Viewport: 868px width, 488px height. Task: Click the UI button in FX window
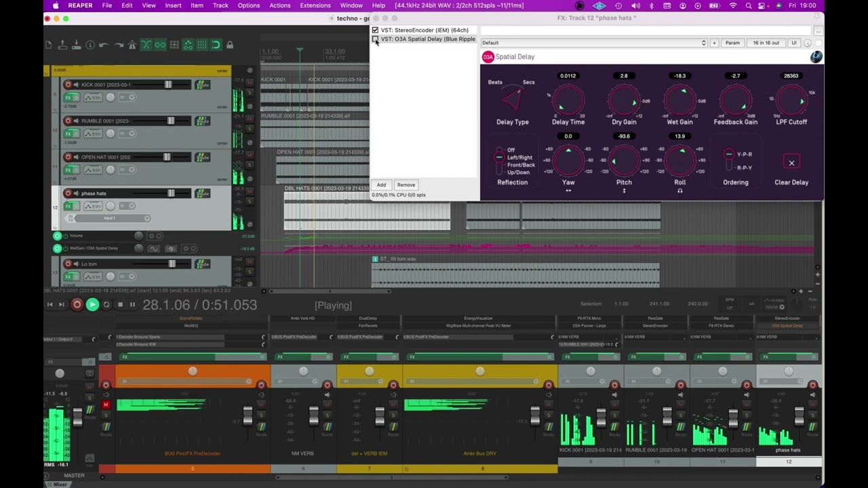[794, 43]
